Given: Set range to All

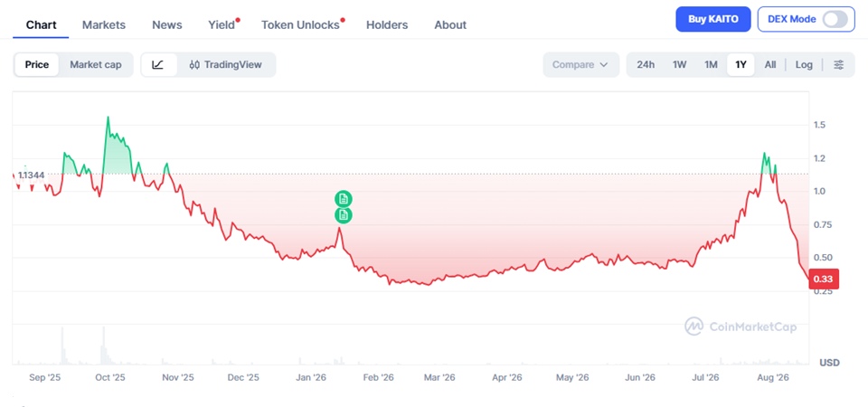Looking at the screenshot, I should 770,65.
